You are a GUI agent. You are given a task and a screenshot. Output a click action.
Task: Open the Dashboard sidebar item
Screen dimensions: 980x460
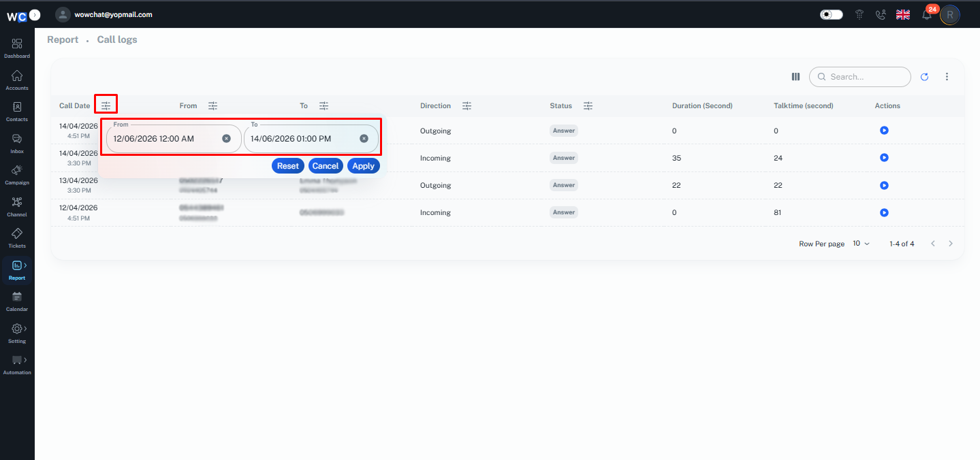17,48
